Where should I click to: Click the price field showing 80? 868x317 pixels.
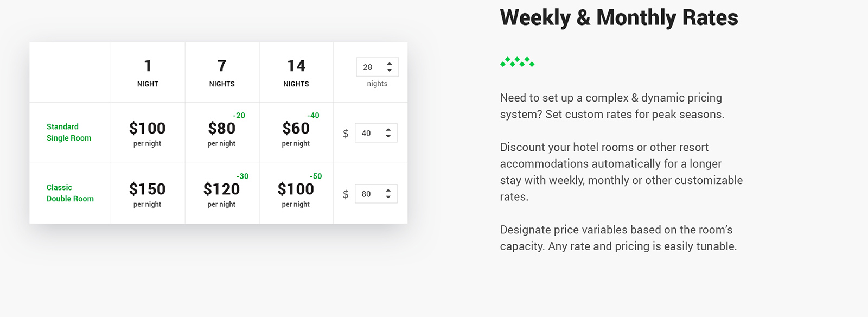(x=376, y=194)
